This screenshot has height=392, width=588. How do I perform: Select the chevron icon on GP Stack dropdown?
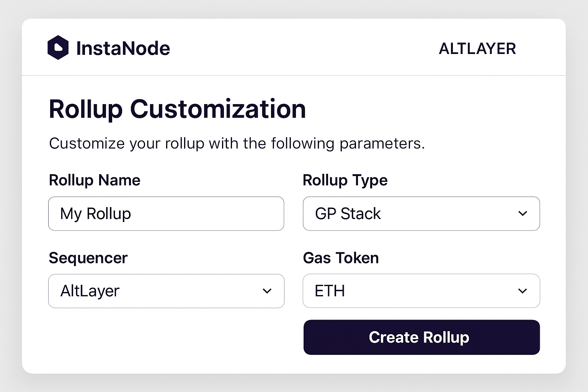[x=523, y=214]
